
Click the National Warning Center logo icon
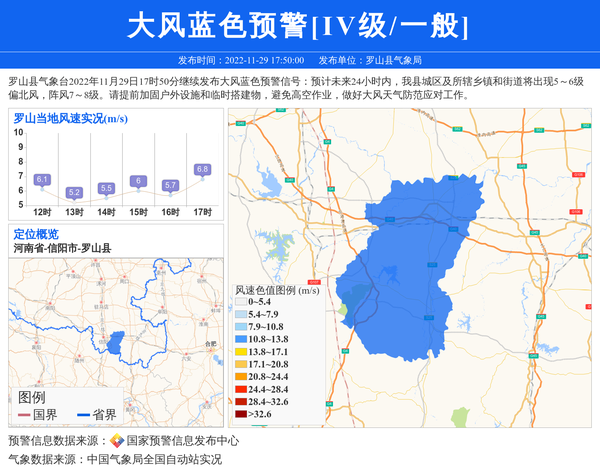(x=117, y=441)
